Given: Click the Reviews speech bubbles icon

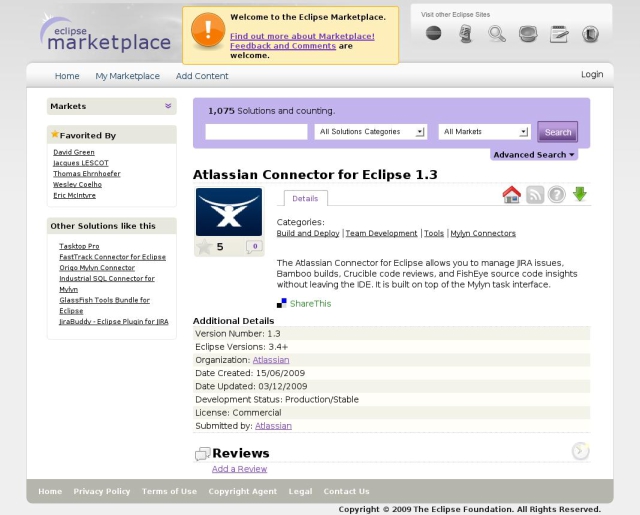Looking at the screenshot, I should tap(203, 454).
